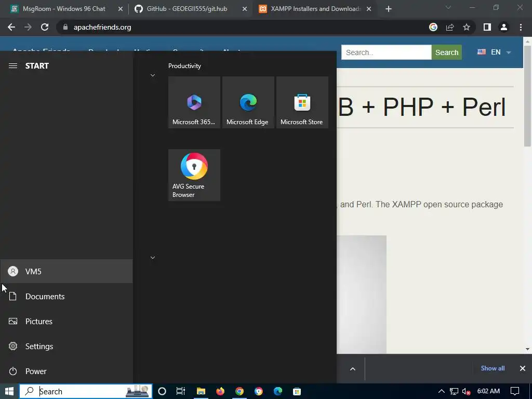Click the 6:02 AM clock
Image resolution: width=532 pixels, height=399 pixels.
tap(488, 391)
